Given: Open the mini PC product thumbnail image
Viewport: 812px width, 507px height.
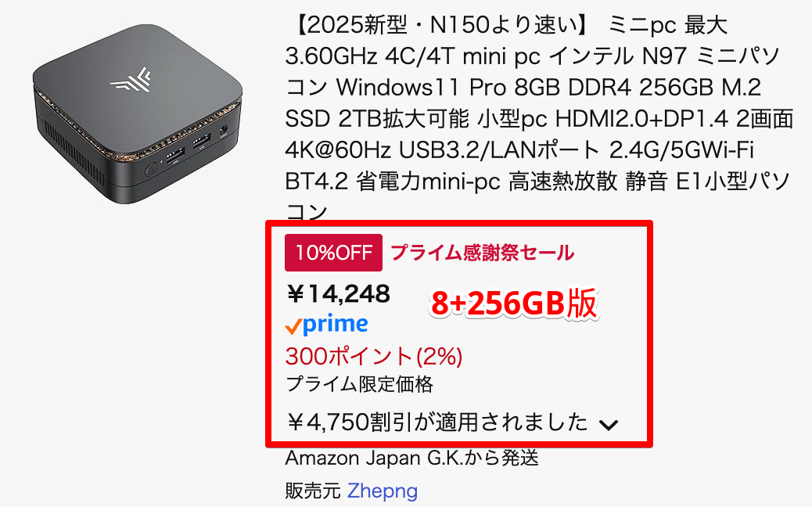Looking at the screenshot, I should coord(138,114).
